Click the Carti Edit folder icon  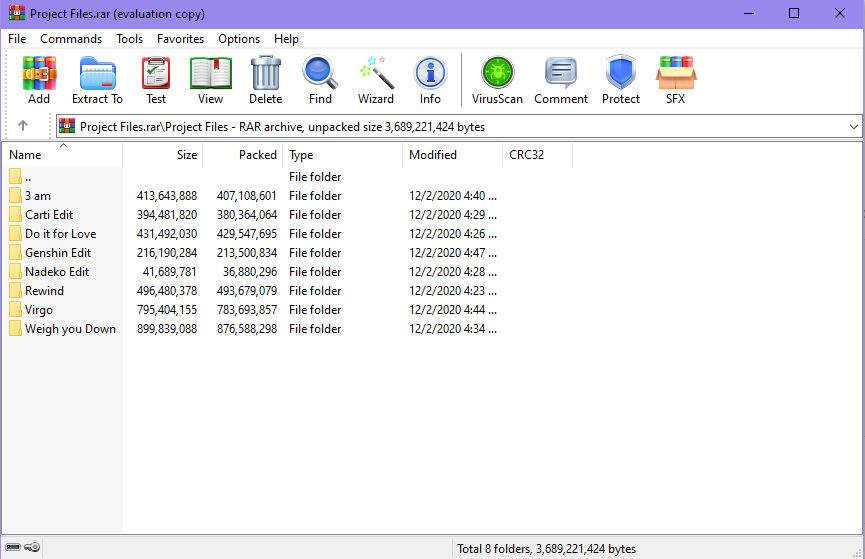(x=15, y=215)
